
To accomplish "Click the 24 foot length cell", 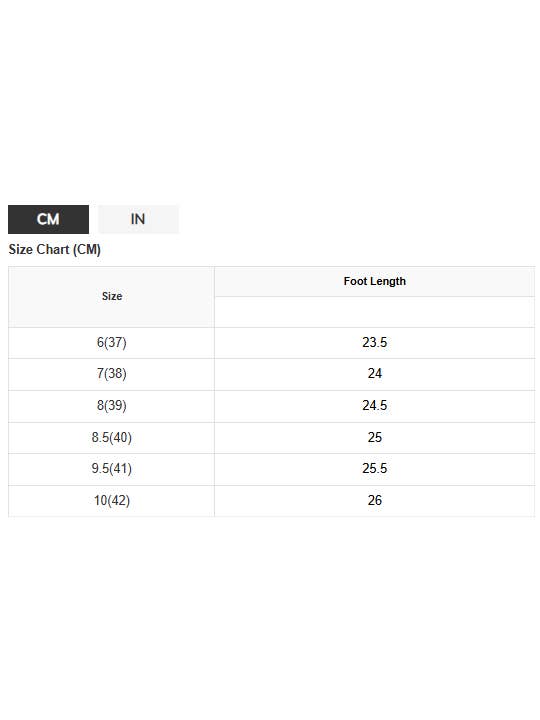I will 375,374.
